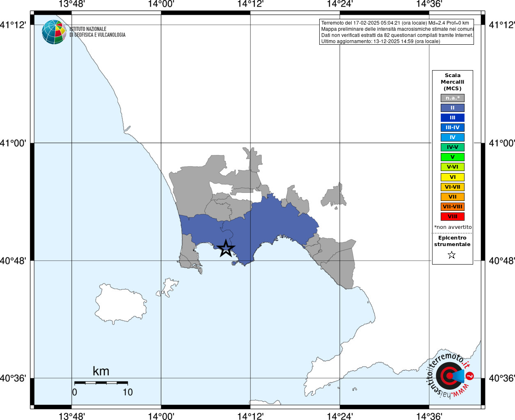Select the red VIII legend swatch

[x=452, y=217]
